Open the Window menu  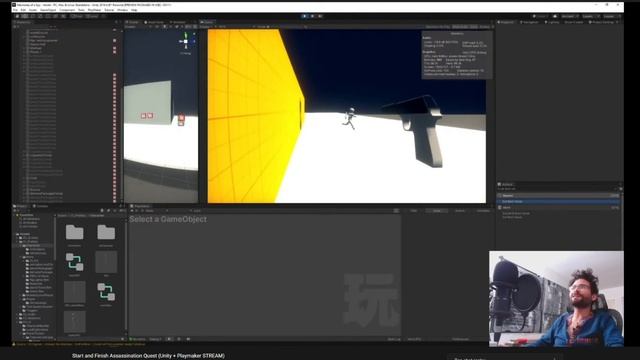coord(122,10)
